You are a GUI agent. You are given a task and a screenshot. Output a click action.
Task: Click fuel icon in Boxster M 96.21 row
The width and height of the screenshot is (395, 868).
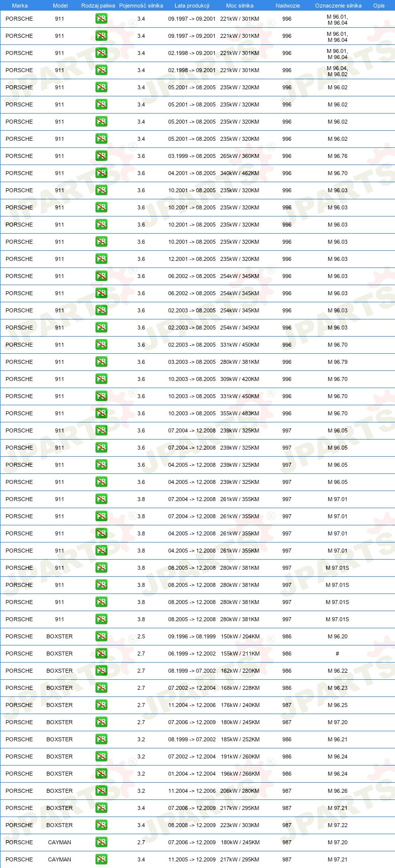(x=101, y=739)
